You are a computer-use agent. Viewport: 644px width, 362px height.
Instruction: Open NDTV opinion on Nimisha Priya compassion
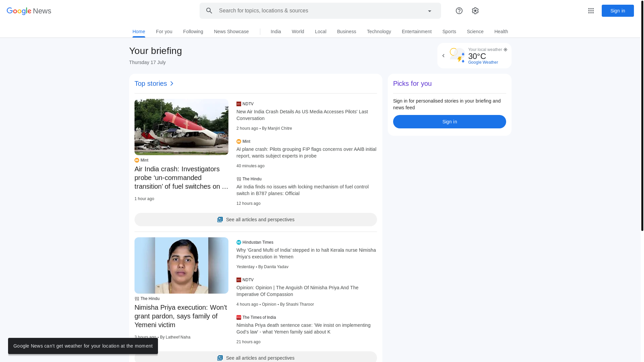tap(298, 291)
